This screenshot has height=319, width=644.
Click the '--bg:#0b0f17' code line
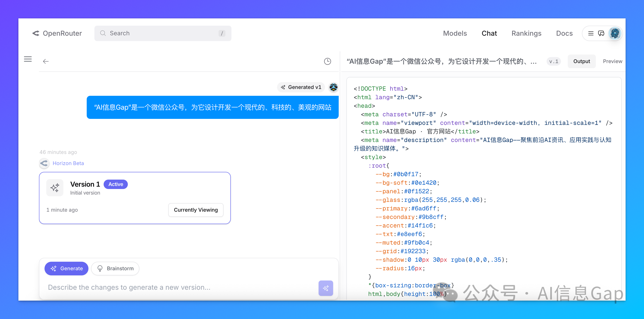(x=398, y=174)
